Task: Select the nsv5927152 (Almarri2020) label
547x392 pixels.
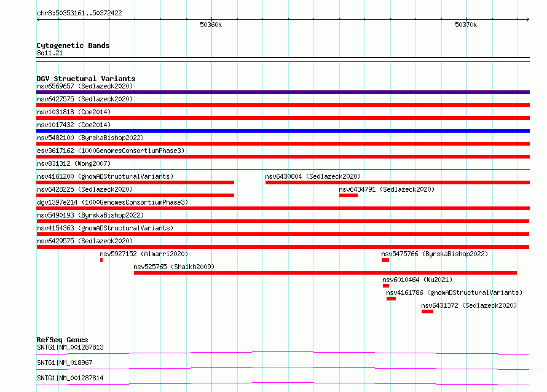Action: pyautogui.click(x=144, y=254)
